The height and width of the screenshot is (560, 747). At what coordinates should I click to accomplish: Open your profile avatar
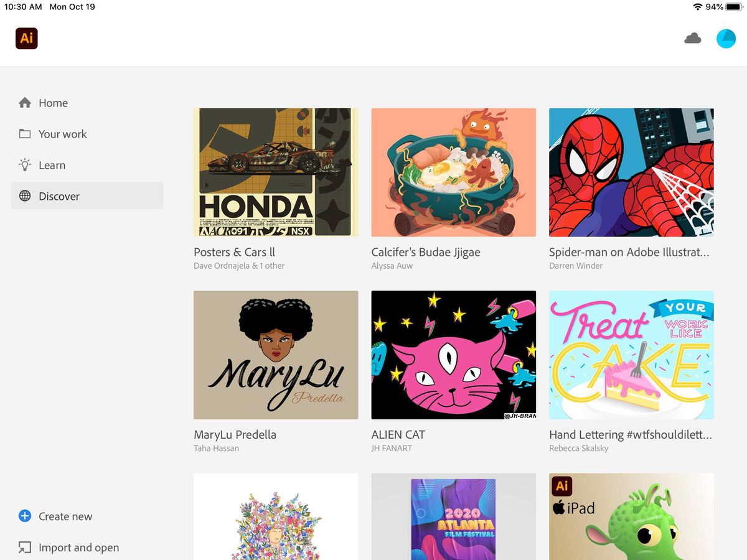[726, 38]
